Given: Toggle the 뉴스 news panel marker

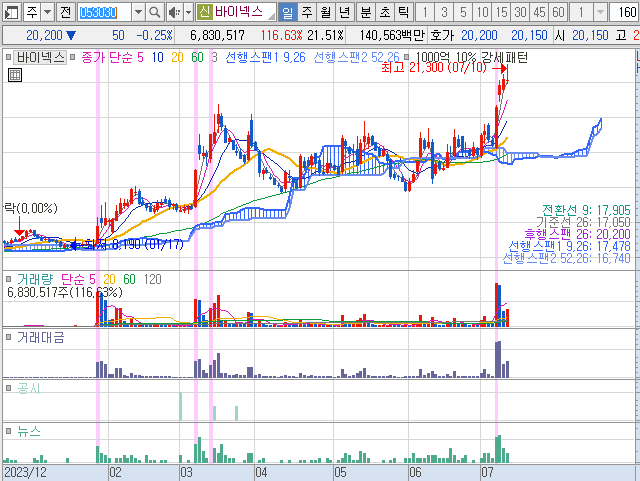Looking at the screenshot, I should tap(8, 431).
